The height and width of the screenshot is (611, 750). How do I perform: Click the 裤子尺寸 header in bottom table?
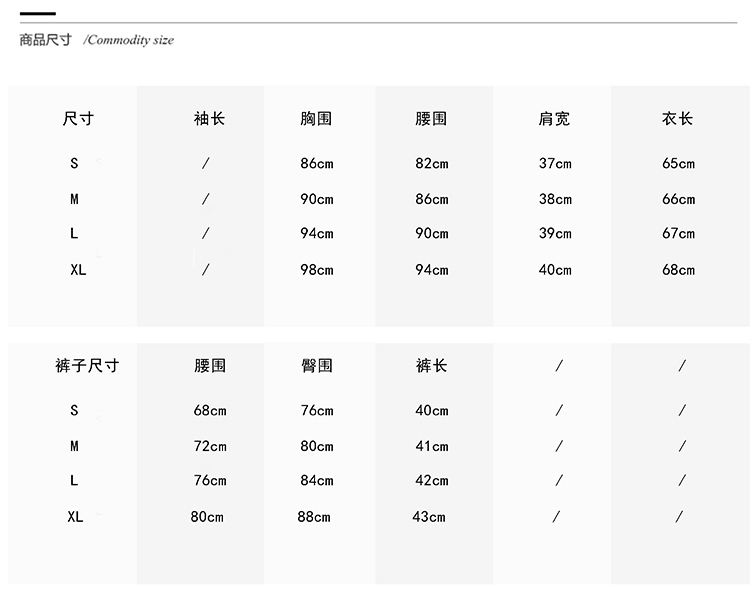click(x=87, y=366)
